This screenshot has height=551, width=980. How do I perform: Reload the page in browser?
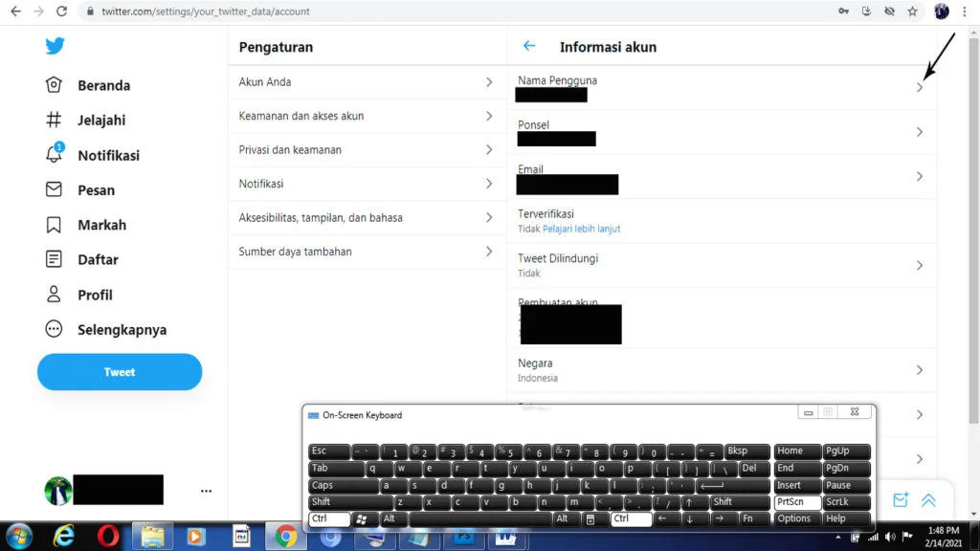point(61,11)
